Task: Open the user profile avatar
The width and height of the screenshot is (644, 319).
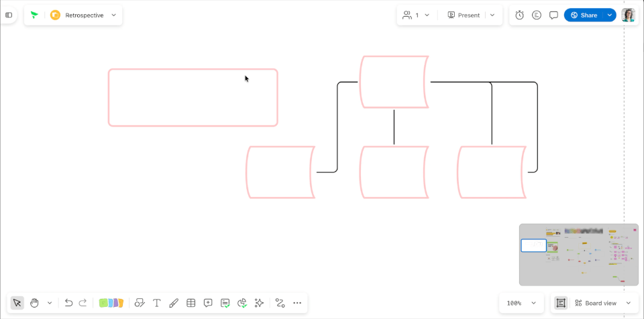Action: click(x=628, y=15)
